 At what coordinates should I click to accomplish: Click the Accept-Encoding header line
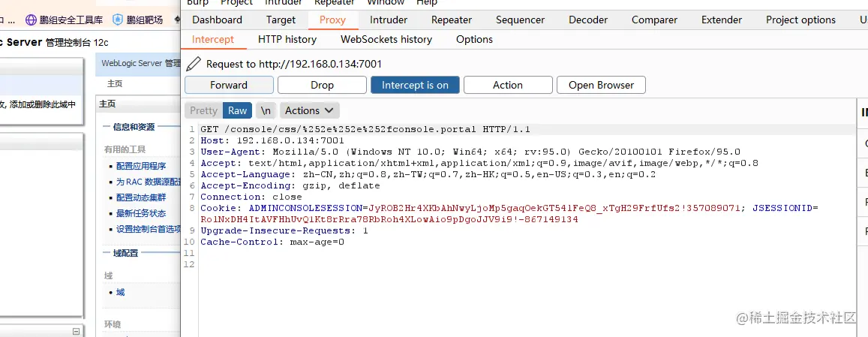(290, 185)
